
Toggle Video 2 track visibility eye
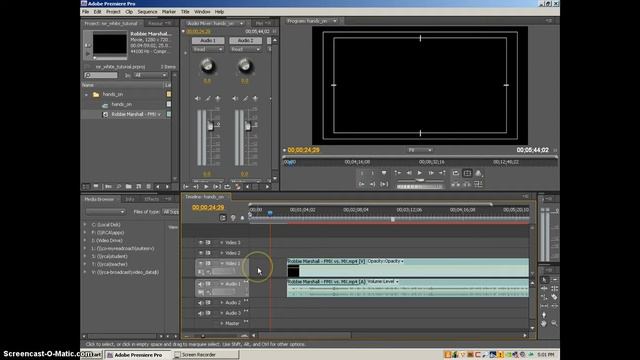tap(200, 253)
